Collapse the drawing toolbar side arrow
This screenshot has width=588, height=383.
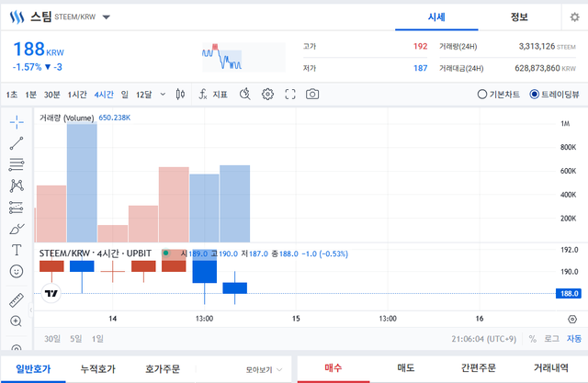(31, 310)
